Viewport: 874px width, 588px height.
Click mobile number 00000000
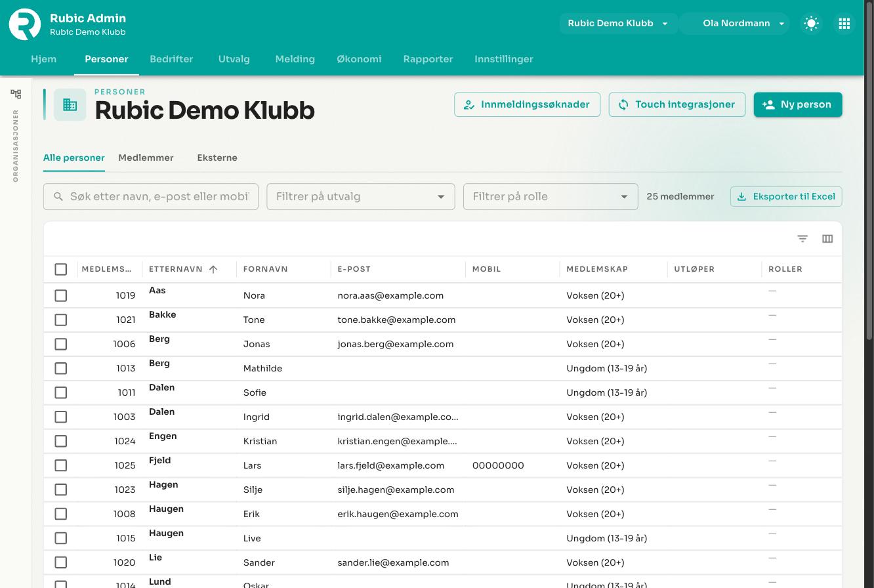coord(498,465)
